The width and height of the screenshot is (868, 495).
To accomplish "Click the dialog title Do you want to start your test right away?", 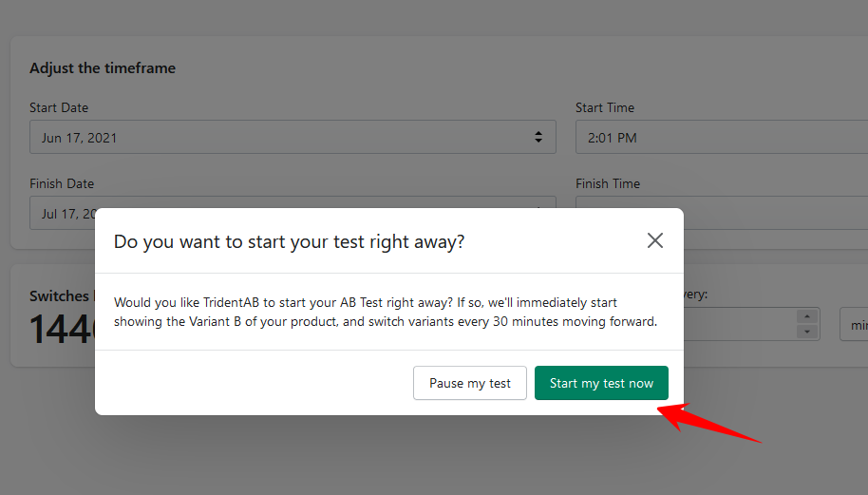I will pyautogui.click(x=289, y=242).
